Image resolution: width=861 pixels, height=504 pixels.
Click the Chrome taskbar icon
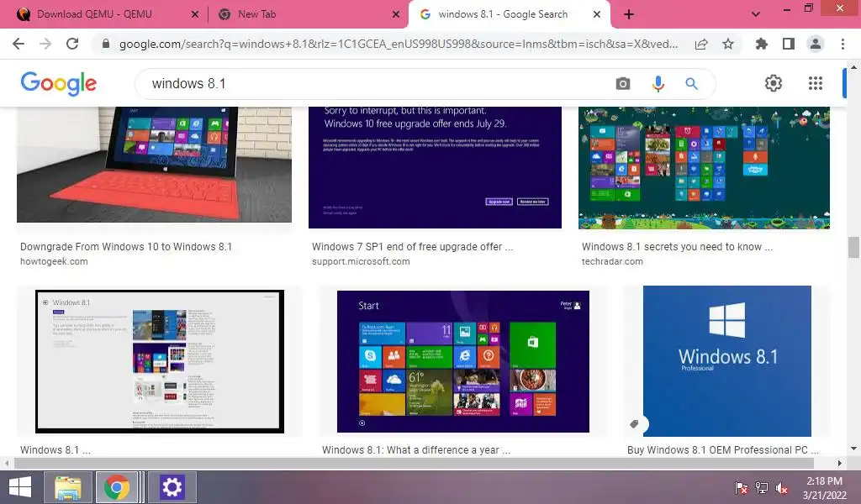point(116,487)
